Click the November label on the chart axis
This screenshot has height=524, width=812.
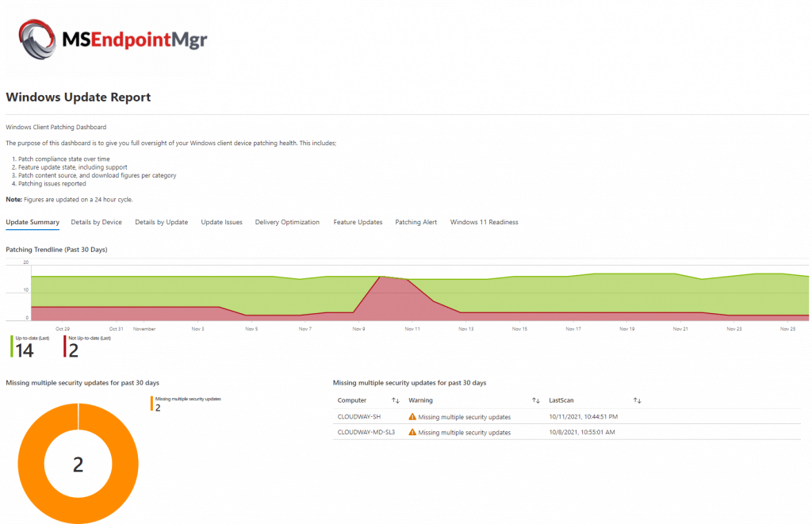pos(144,329)
